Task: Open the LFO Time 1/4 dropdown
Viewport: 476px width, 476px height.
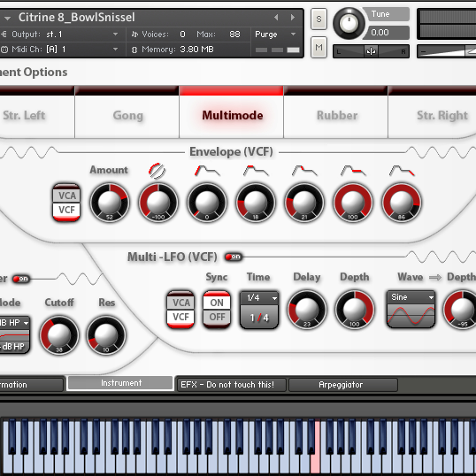Action: (x=259, y=298)
